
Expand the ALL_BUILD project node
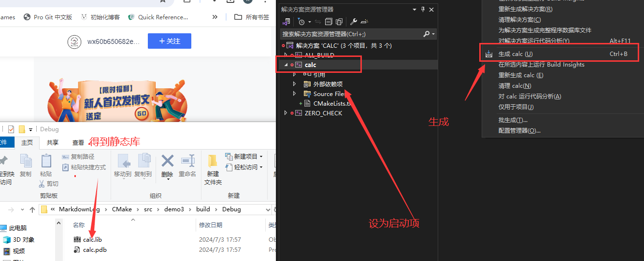(286, 55)
